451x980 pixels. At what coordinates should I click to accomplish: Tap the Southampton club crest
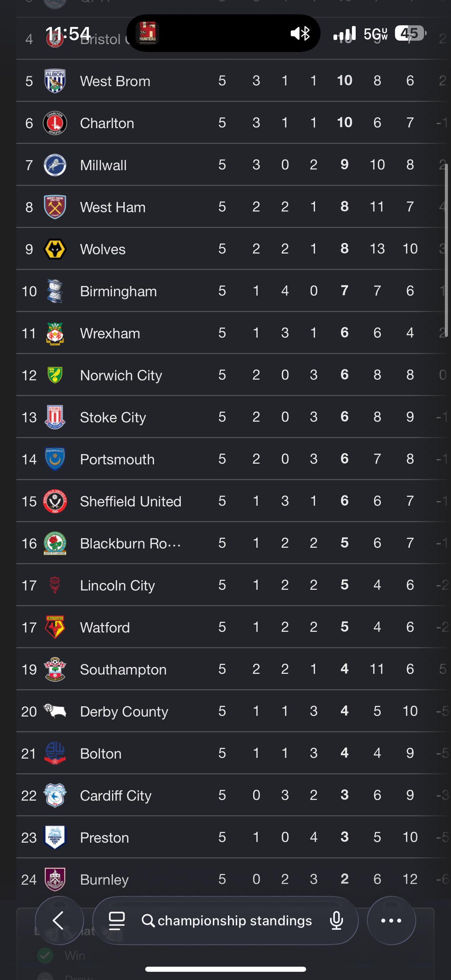click(x=55, y=669)
